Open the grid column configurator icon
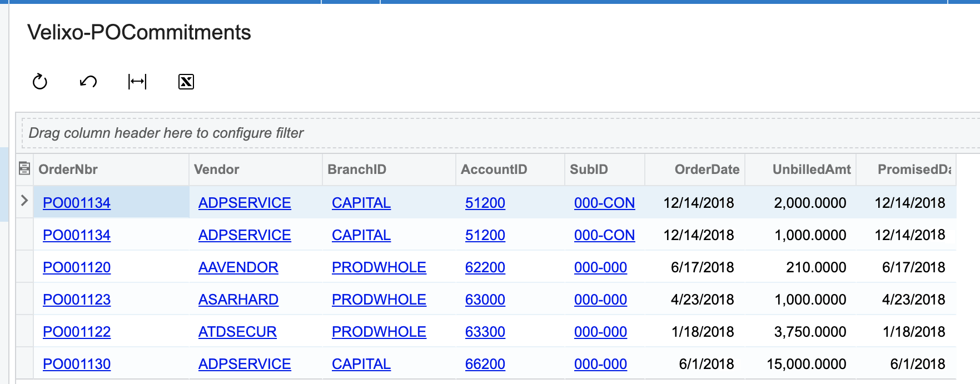Screen dimensions: 980x384 (x=24, y=168)
